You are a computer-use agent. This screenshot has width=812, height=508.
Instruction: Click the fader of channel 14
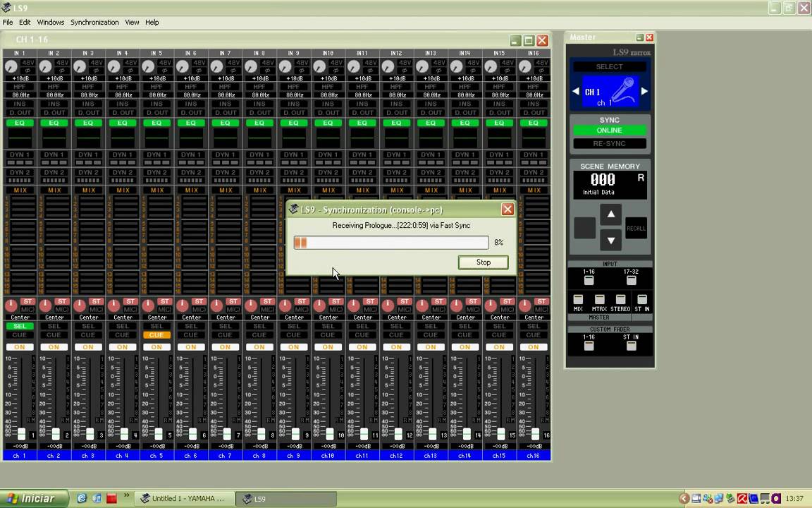pyautogui.click(x=467, y=434)
